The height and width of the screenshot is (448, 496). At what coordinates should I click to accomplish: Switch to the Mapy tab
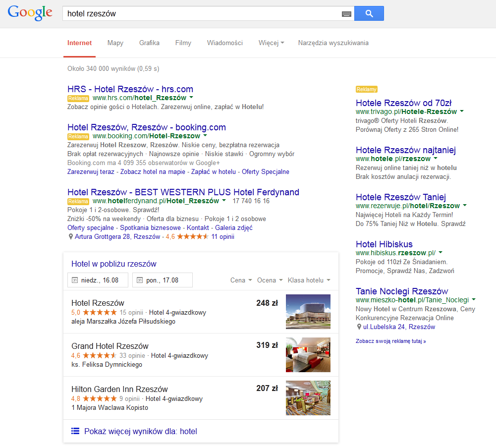[x=115, y=43]
